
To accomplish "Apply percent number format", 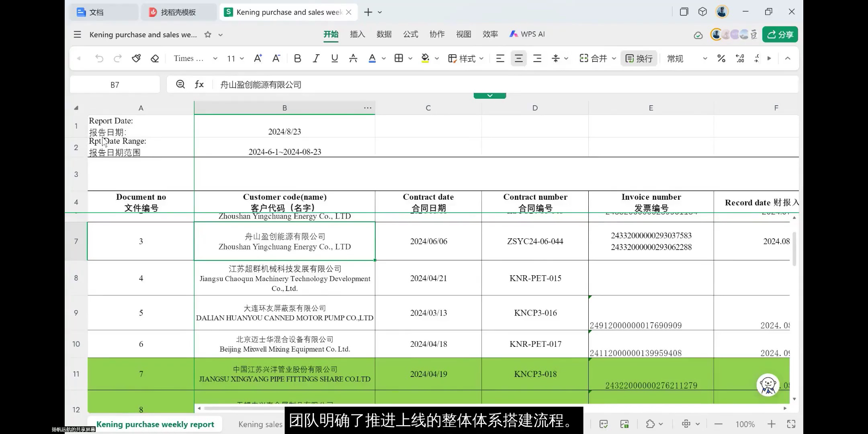I will pos(721,58).
